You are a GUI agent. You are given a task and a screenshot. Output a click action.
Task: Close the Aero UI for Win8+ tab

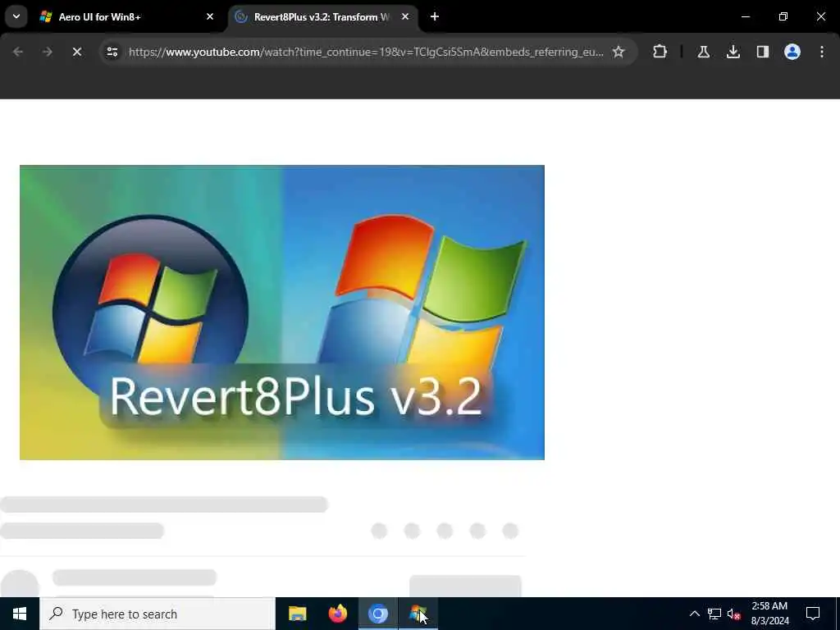pos(210,16)
